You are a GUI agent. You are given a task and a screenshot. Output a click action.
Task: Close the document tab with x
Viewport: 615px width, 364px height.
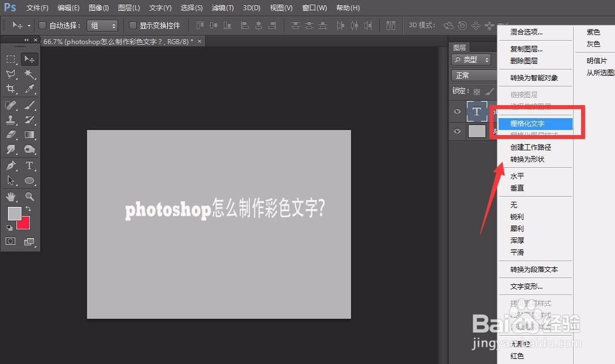199,41
